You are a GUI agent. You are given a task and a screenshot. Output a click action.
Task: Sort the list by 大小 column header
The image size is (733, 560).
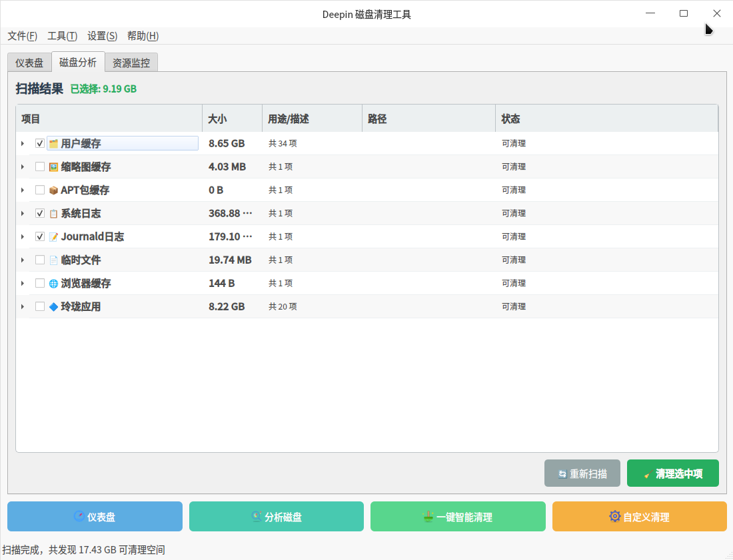[x=231, y=119]
